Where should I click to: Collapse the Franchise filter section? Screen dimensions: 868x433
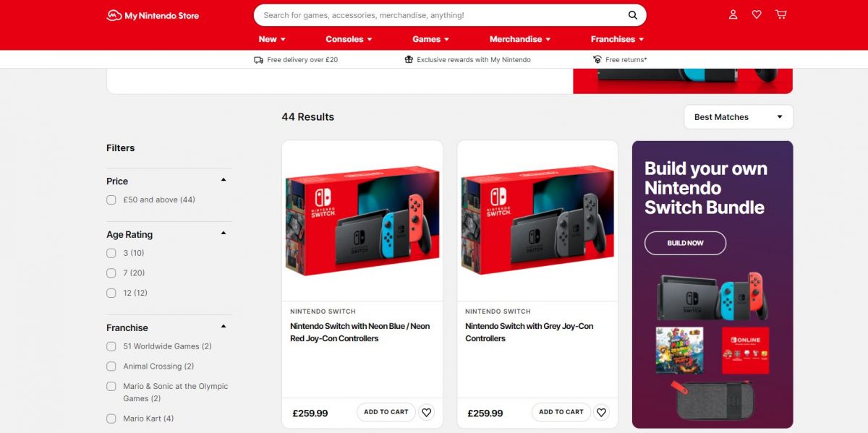(224, 326)
